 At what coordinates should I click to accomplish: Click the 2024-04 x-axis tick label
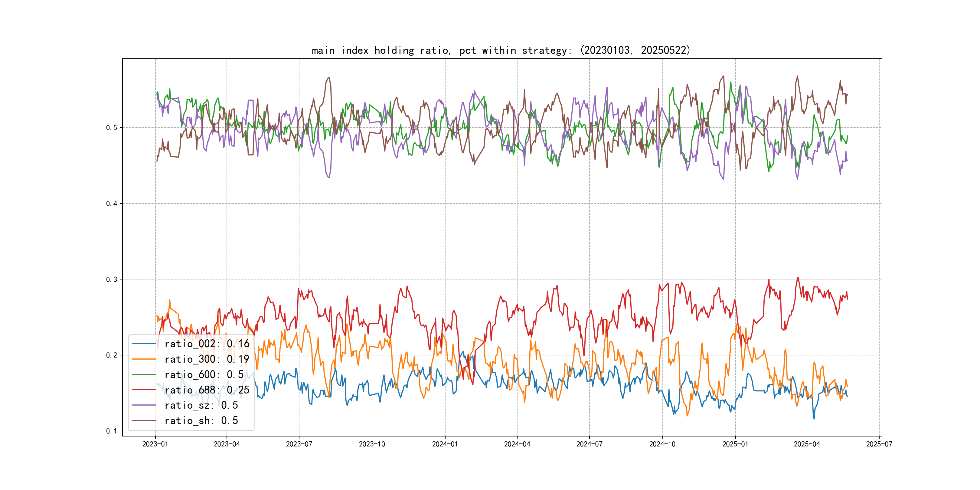[x=517, y=444]
